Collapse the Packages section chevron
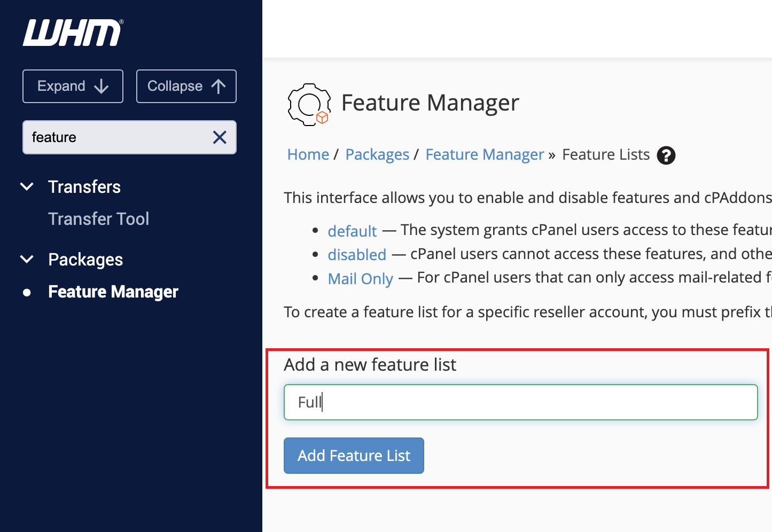 point(27,260)
